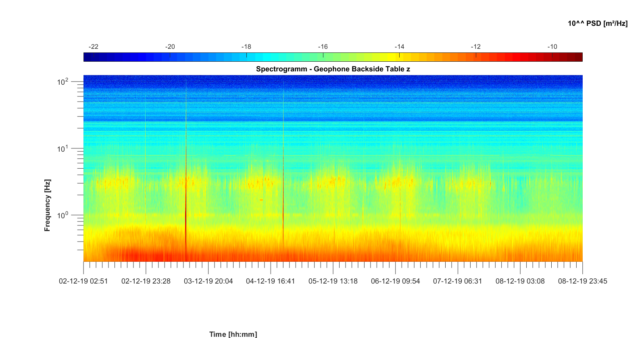This screenshot has width=644, height=338.
Task: Click the spectrogram title 'Geophone Backside Table z'
Action: (x=333, y=69)
